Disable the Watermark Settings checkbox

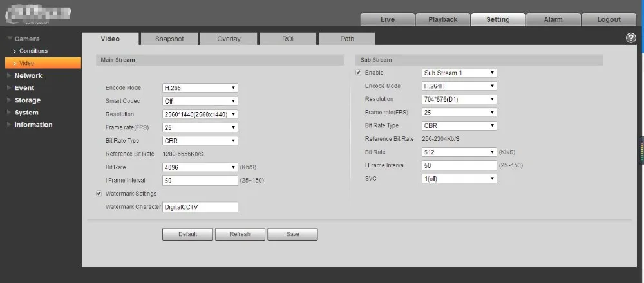(99, 194)
